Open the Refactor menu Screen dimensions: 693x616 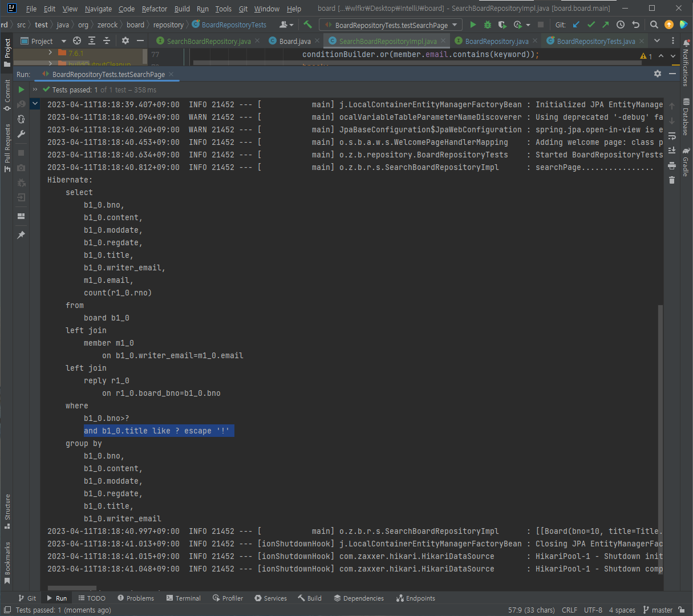click(155, 9)
